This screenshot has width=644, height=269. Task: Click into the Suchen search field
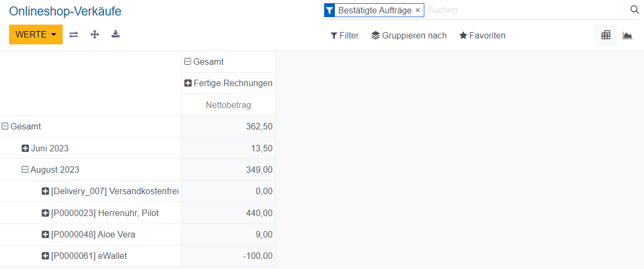[525, 10]
